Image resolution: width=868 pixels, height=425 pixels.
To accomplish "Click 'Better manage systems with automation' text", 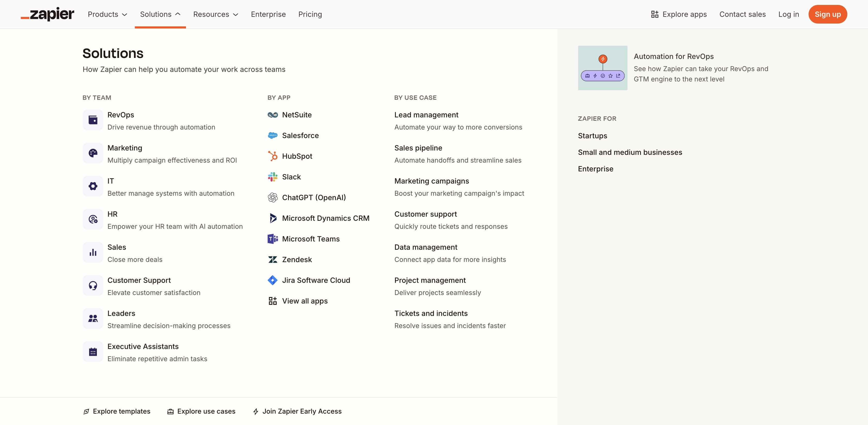I will coord(171,193).
